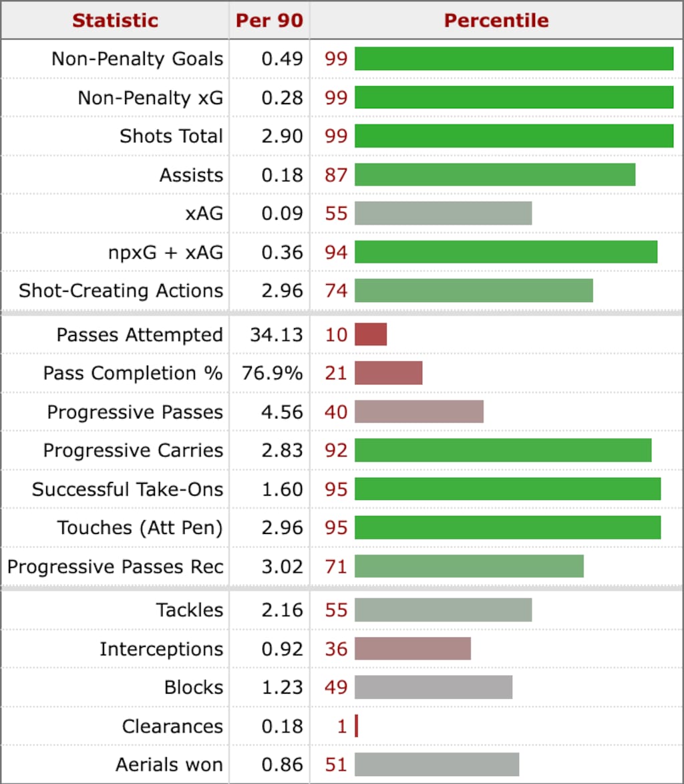Screen dimensions: 684x784
Task: Click the Statistic column header
Action: 115,20
